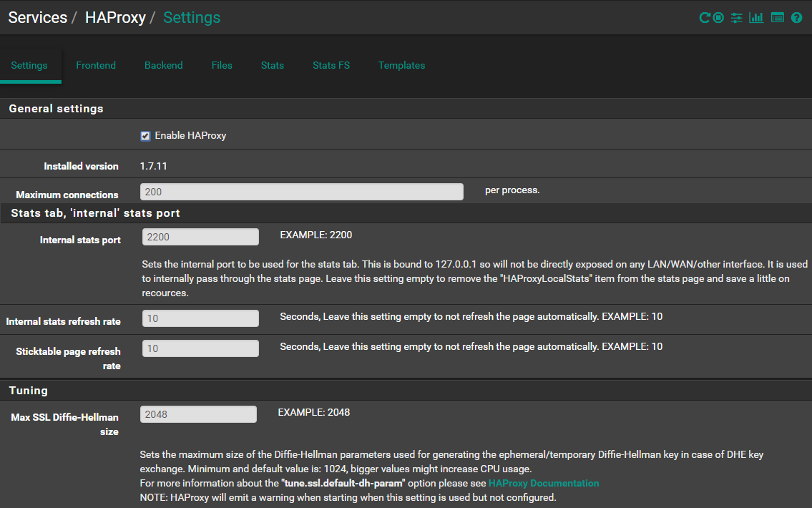The image size is (812, 508).
Task: Follow the HAProxy Documentation link
Action: 544,483
